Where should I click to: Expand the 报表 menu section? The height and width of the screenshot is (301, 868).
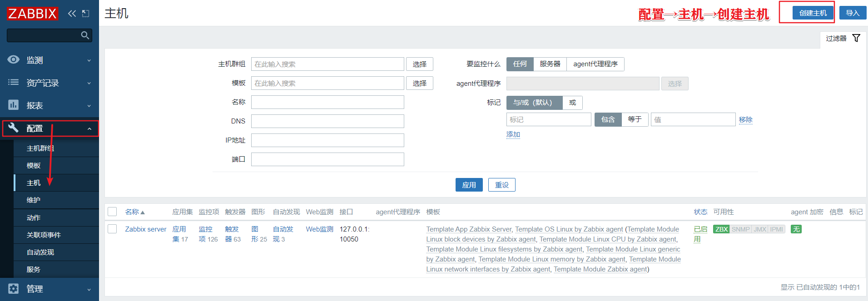pos(50,105)
